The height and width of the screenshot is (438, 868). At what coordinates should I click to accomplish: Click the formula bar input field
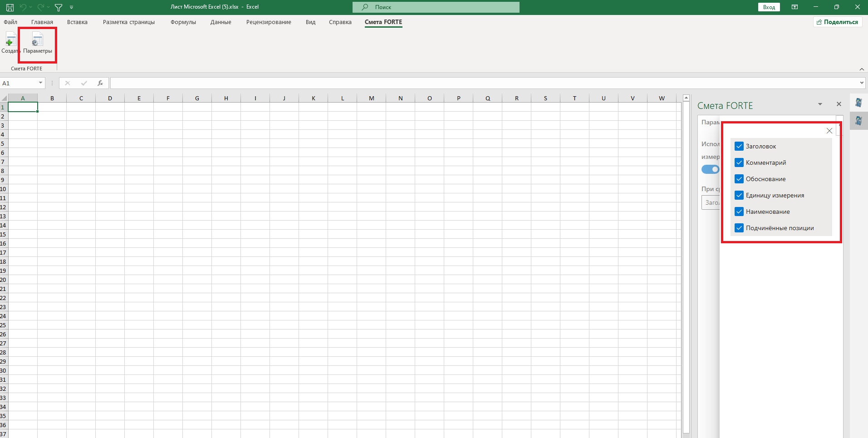click(484, 83)
